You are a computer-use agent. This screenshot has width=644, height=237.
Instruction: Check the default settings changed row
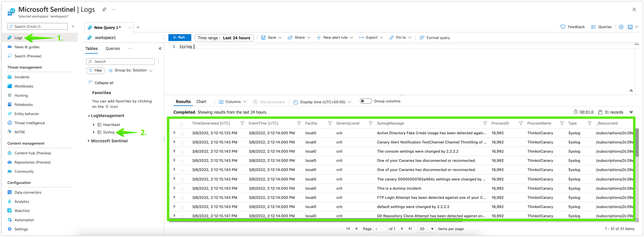182,208
